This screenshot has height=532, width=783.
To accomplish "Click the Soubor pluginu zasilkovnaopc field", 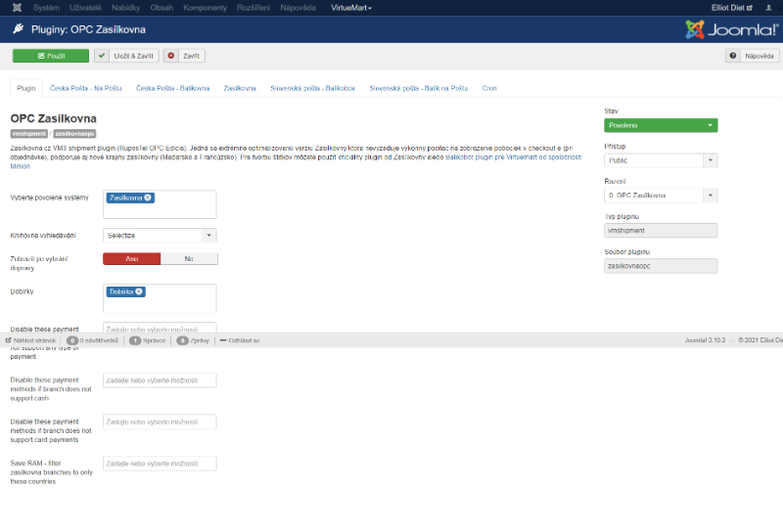I will pyautogui.click(x=661, y=266).
